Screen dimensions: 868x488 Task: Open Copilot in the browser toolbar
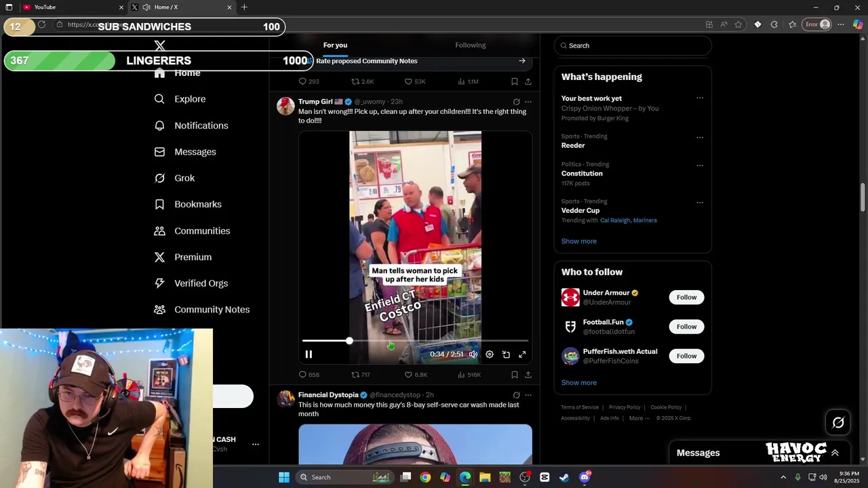(x=858, y=24)
